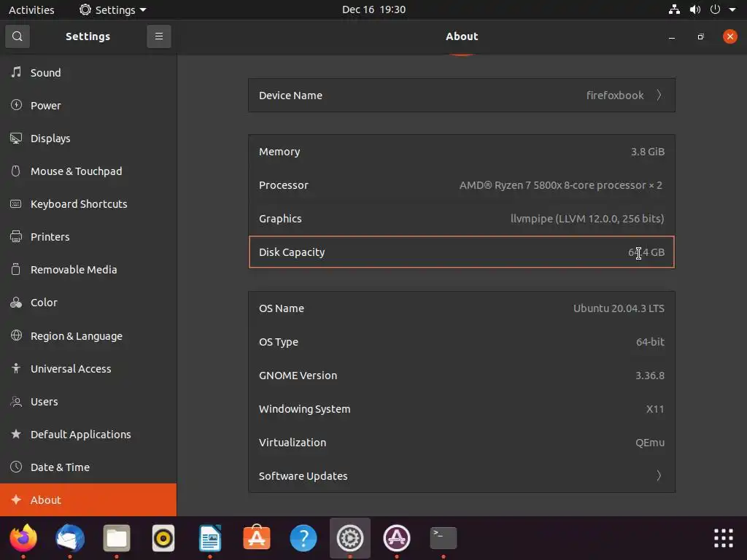The image size is (747, 560).
Task: Click the power icon in top bar
Action: (x=715, y=9)
